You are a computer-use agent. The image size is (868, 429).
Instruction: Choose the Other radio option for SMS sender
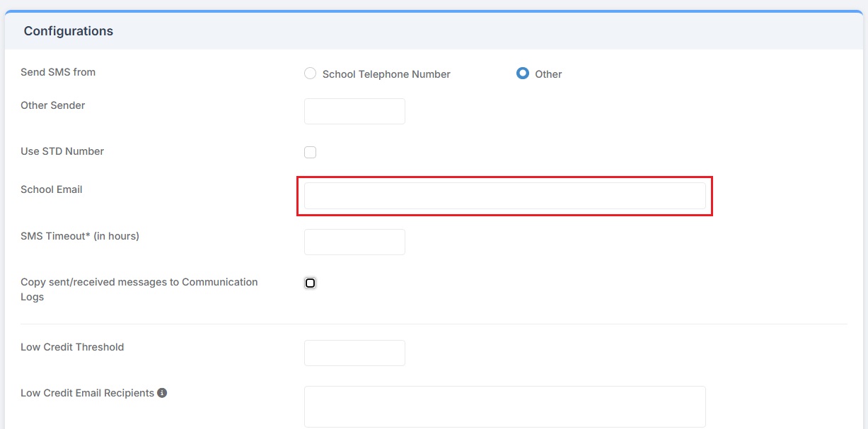pos(523,74)
